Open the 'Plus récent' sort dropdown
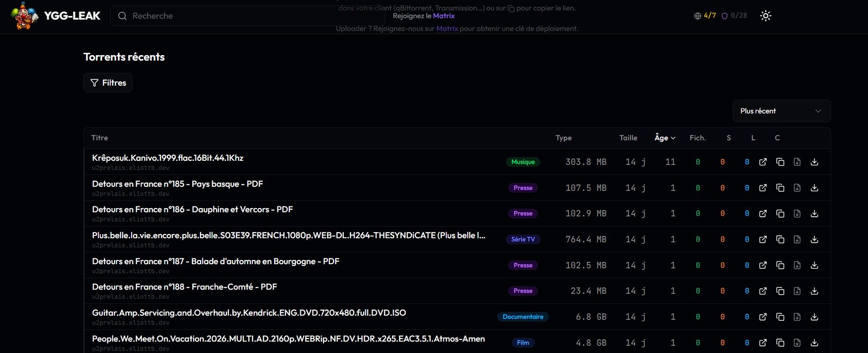 pyautogui.click(x=781, y=111)
